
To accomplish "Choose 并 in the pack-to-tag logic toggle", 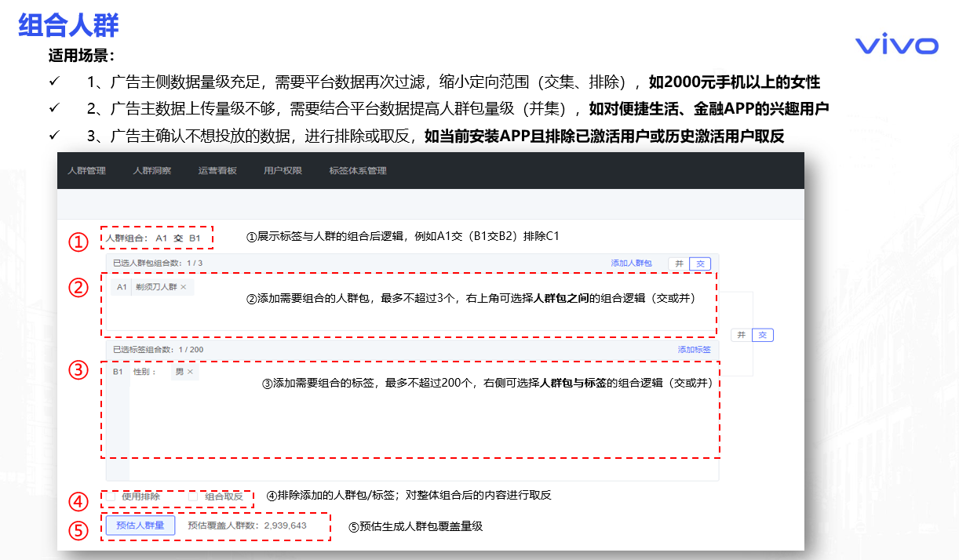I will tap(742, 335).
